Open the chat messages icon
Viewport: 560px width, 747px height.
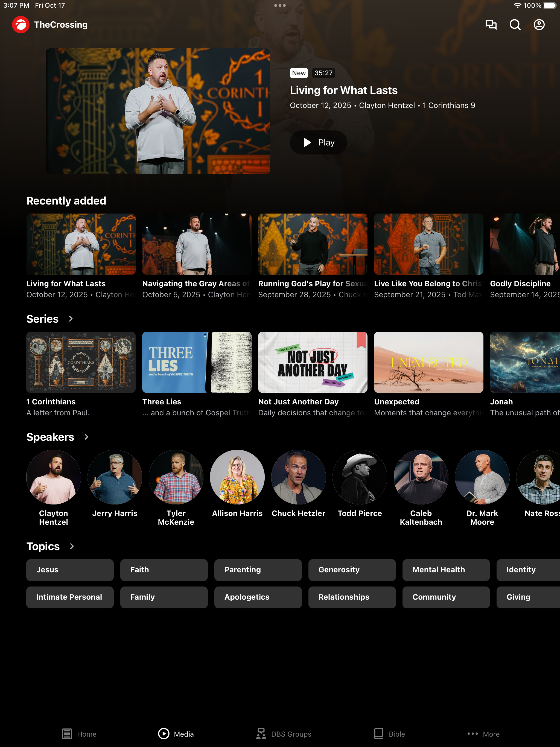pyautogui.click(x=491, y=25)
